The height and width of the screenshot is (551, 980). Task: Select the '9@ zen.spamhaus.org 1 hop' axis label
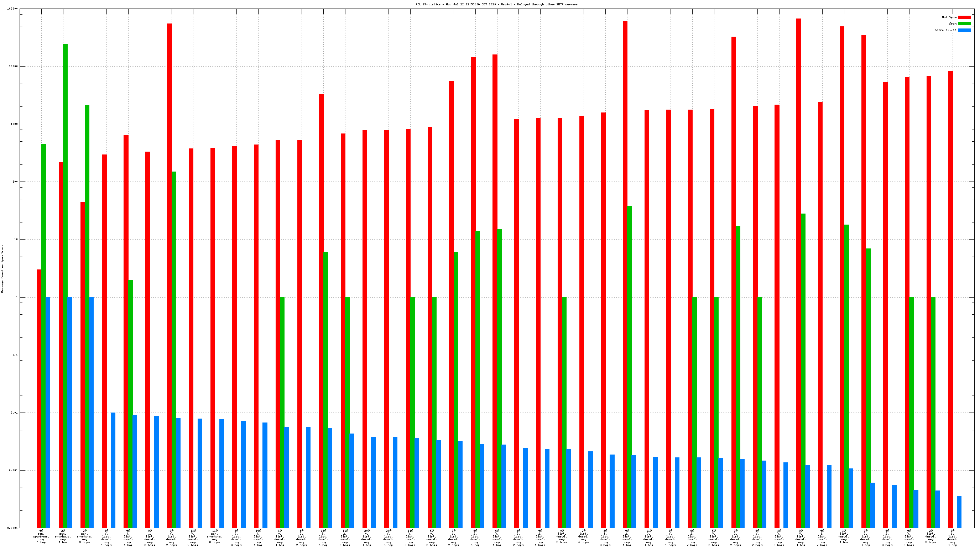(x=41, y=536)
